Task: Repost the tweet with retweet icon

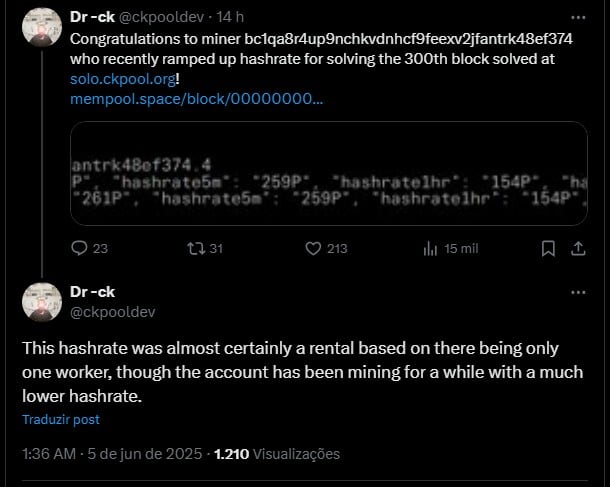Action: (196, 248)
